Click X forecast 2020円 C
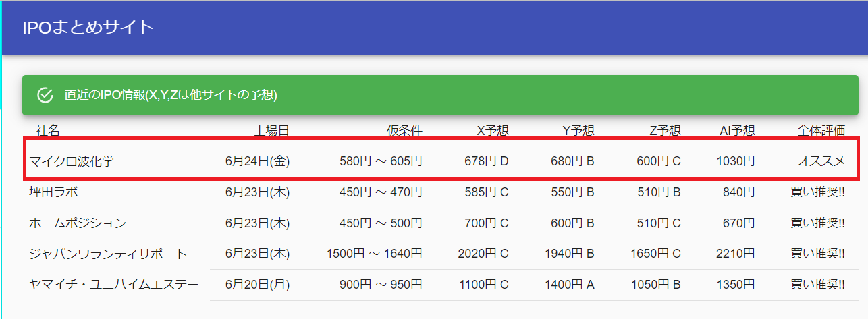The height and width of the screenshot is (319, 868). click(x=483, y=254)
